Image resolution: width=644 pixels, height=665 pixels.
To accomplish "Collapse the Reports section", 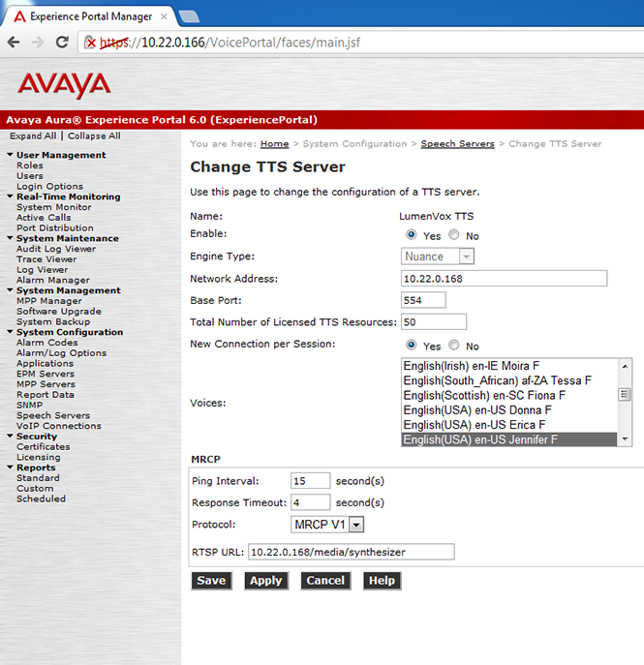I will tap(11, 467).
